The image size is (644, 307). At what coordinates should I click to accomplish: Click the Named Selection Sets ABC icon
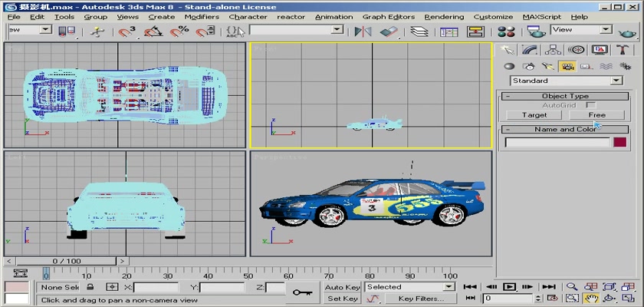[x=235, y=31]
